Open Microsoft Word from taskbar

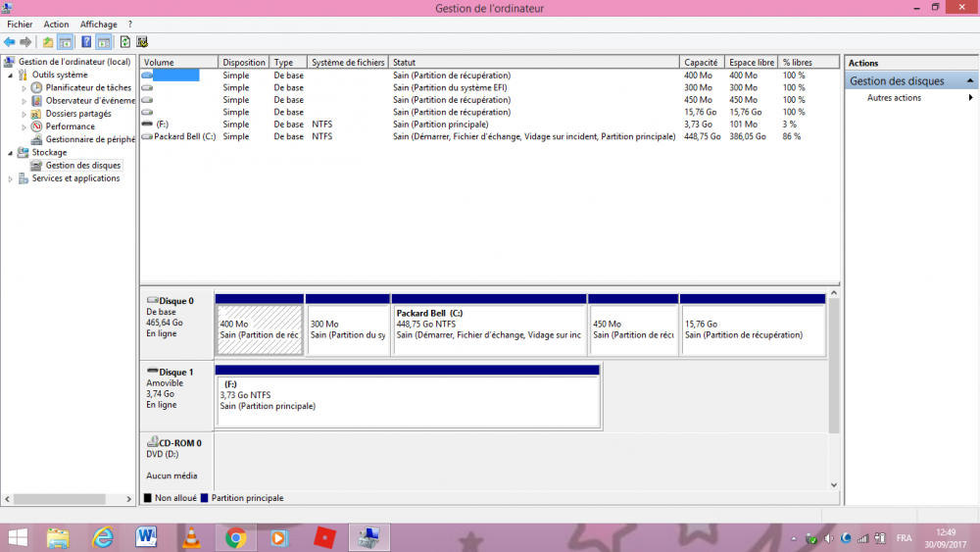146,537
